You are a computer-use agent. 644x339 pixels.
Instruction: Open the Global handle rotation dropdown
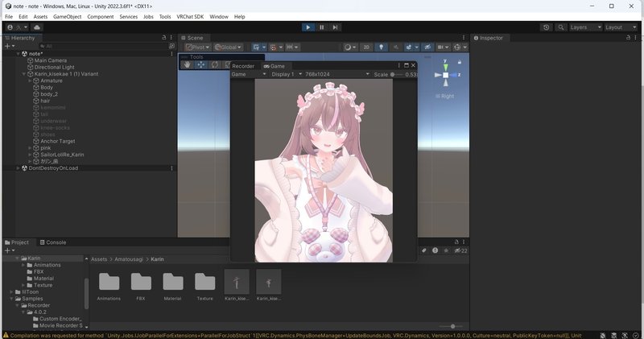pos(229,48)
